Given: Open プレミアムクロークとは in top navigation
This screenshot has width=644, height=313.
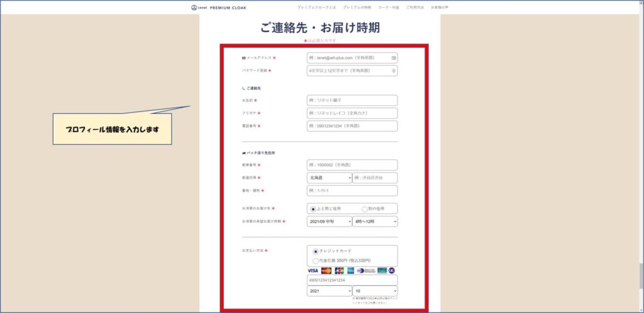Looking at the screenshot, I should coord(316,8).
